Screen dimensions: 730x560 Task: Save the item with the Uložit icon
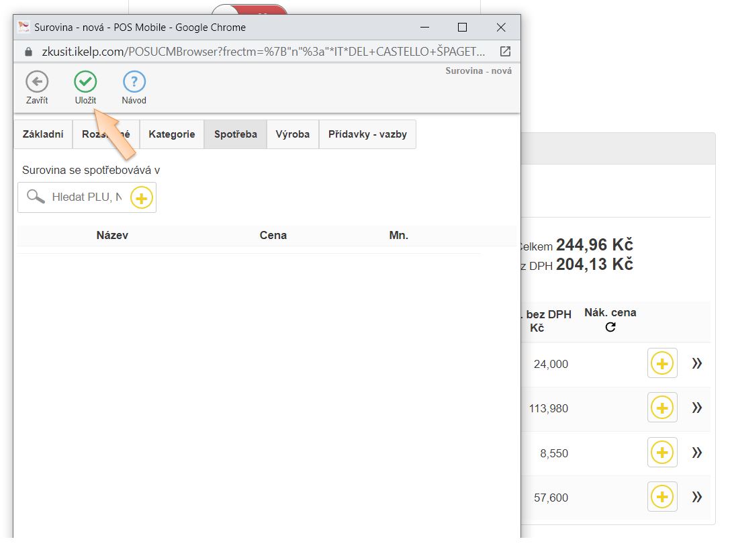point(85,82)
